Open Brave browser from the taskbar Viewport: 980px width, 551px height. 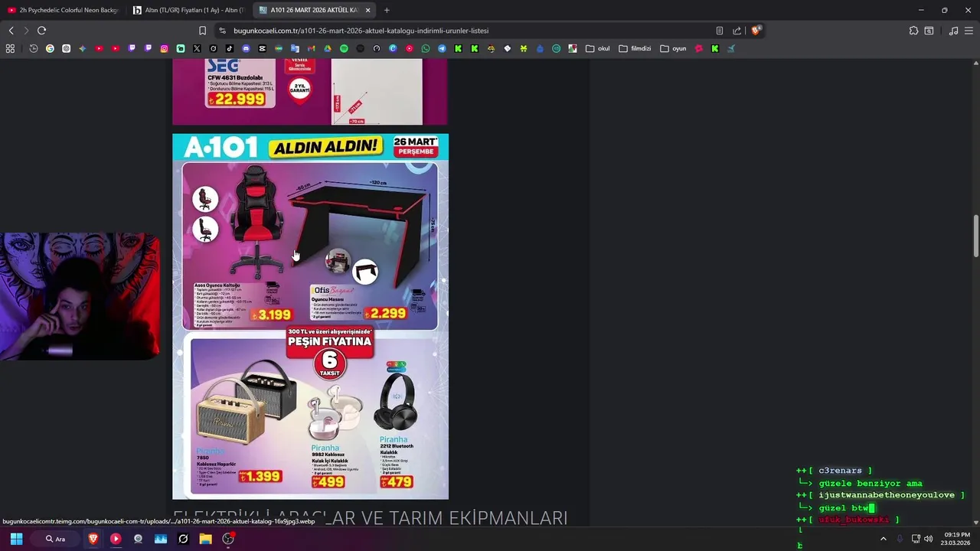(x=93, y=539)
